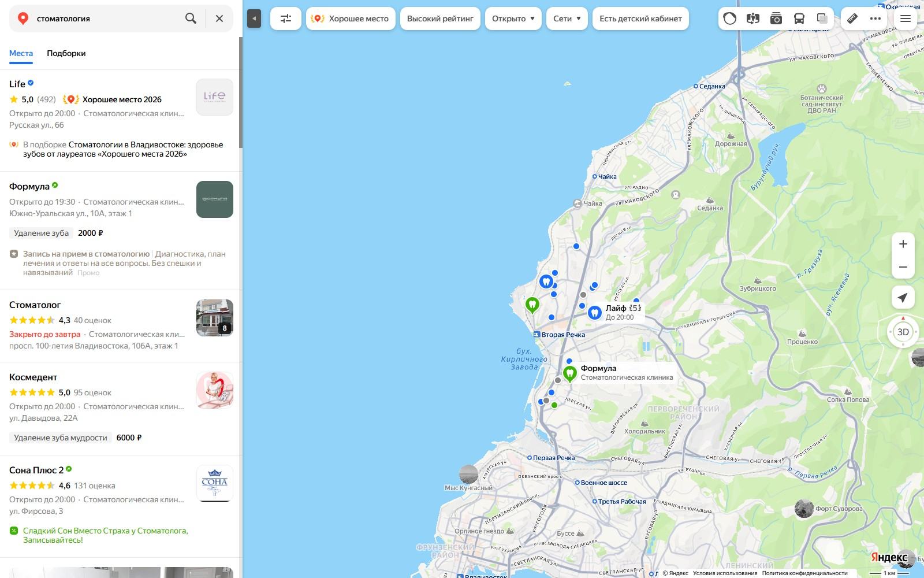Zoom in on the map

(x=903, y=244)
